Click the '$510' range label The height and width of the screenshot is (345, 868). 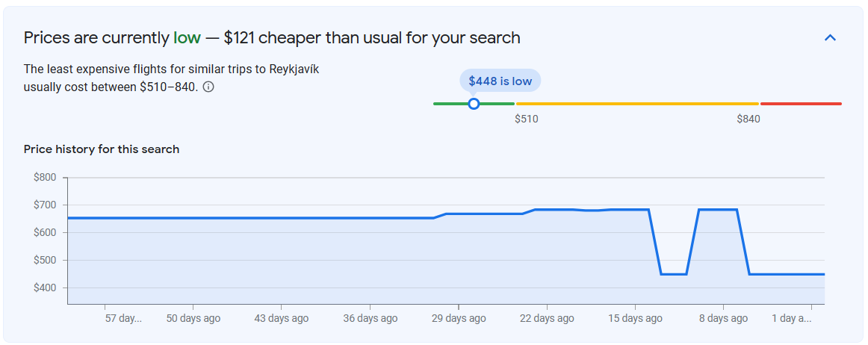[x=526, y=119]
